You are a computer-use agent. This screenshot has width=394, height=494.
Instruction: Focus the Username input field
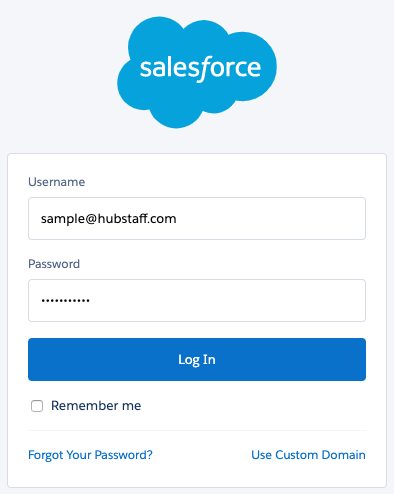coord(197,218)
